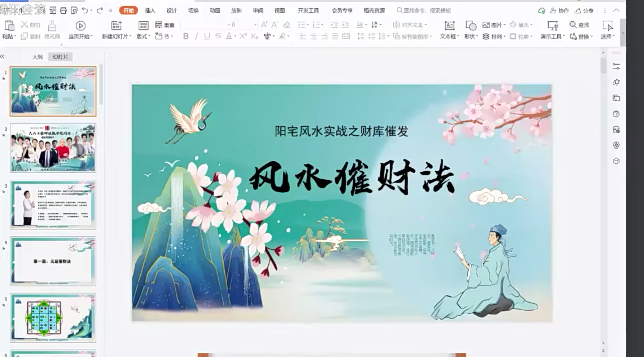Click the Collaborate (协作) button
644x357 pixels.
(x=560, y=10)
